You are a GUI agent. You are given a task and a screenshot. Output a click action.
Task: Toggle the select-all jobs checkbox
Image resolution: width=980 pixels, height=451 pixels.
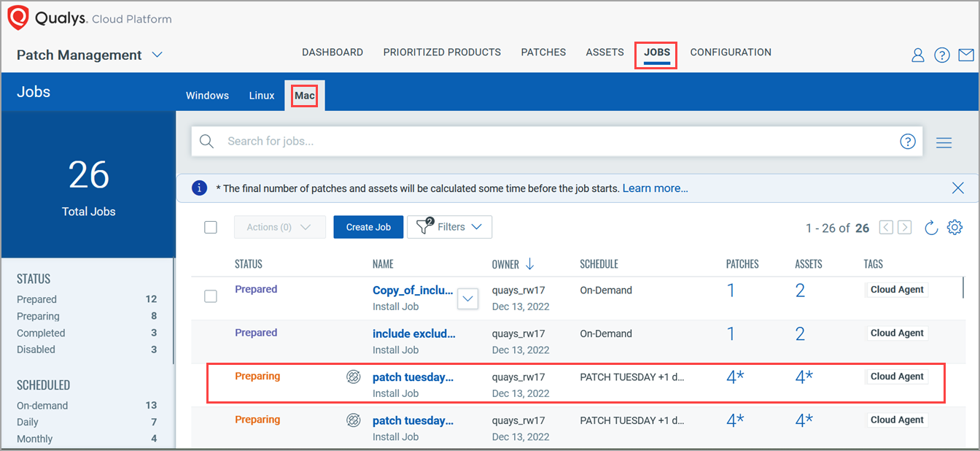tap(211, 227)
